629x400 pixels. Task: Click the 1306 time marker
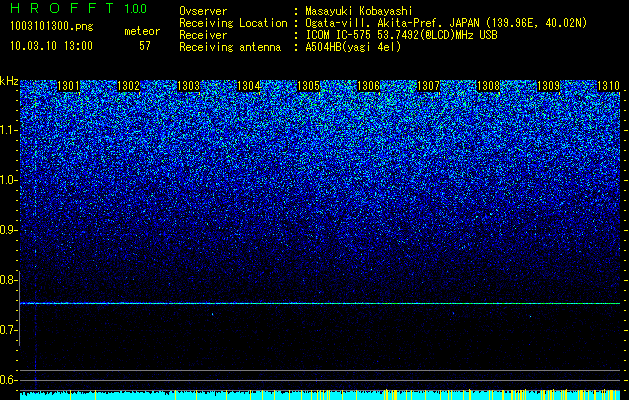tap(368, 85)
